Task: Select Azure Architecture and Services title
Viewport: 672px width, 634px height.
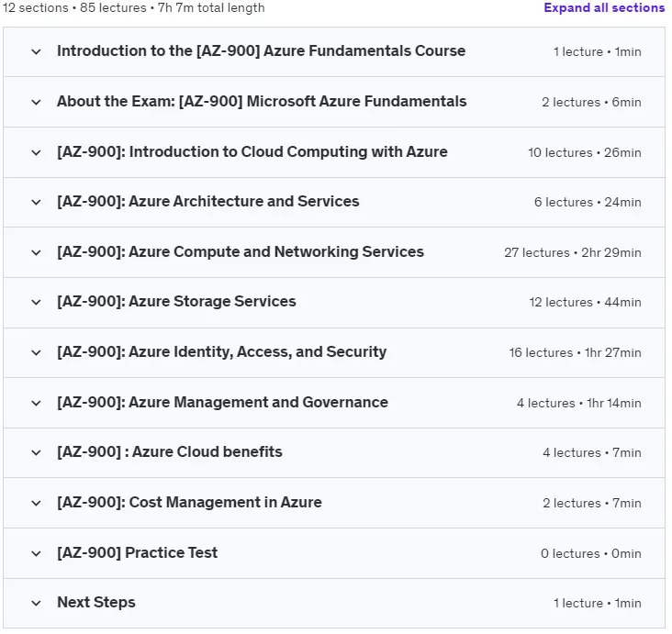Action: point(207,201)
